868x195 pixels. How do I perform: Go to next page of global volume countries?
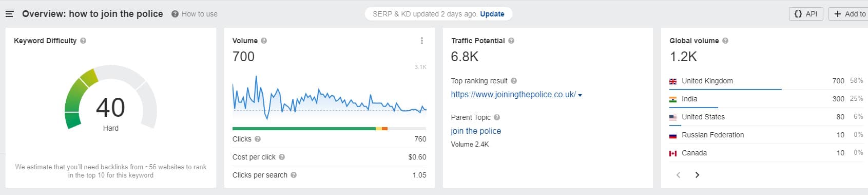click(x=697, y=175)
